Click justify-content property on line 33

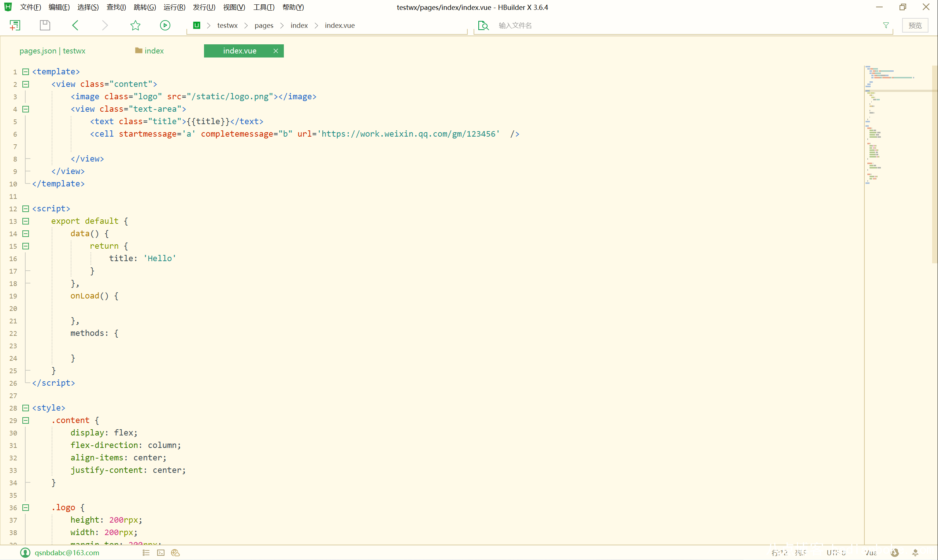[x=107, y=470]
